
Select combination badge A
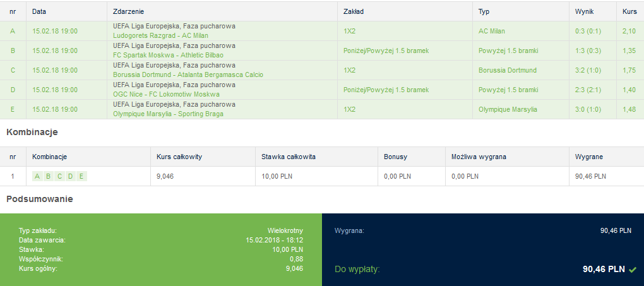[37, 177]
